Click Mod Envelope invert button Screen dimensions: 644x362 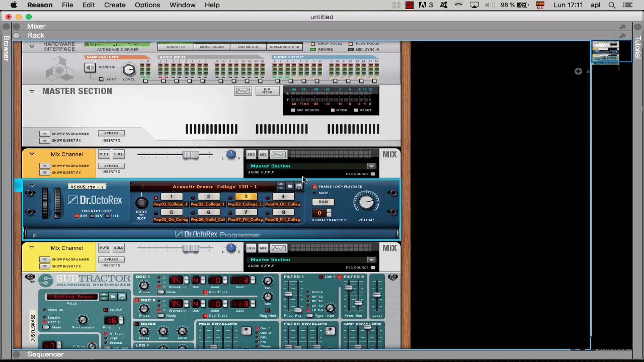point(246,330)
